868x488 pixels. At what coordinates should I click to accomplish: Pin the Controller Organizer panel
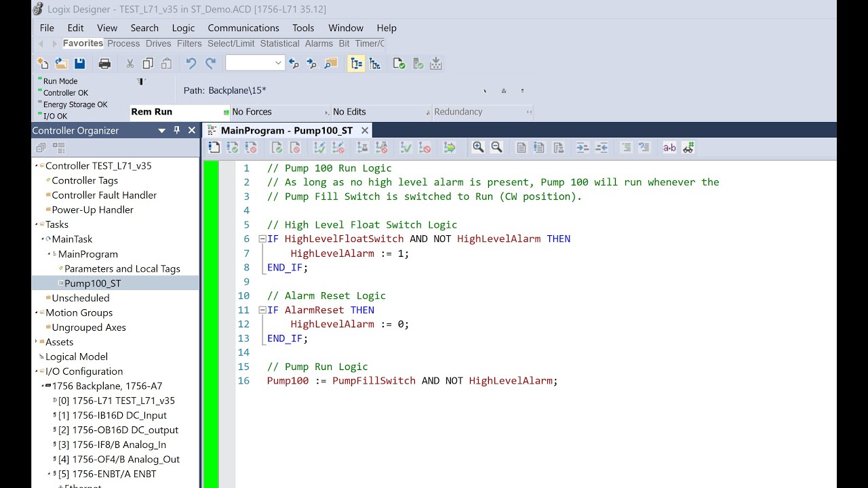[177, 130]
